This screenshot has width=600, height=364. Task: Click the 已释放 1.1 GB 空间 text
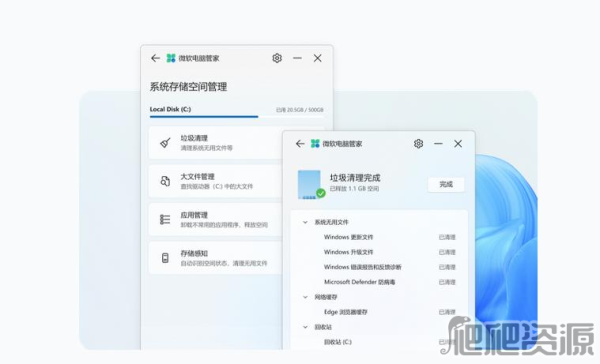point(354,189)
